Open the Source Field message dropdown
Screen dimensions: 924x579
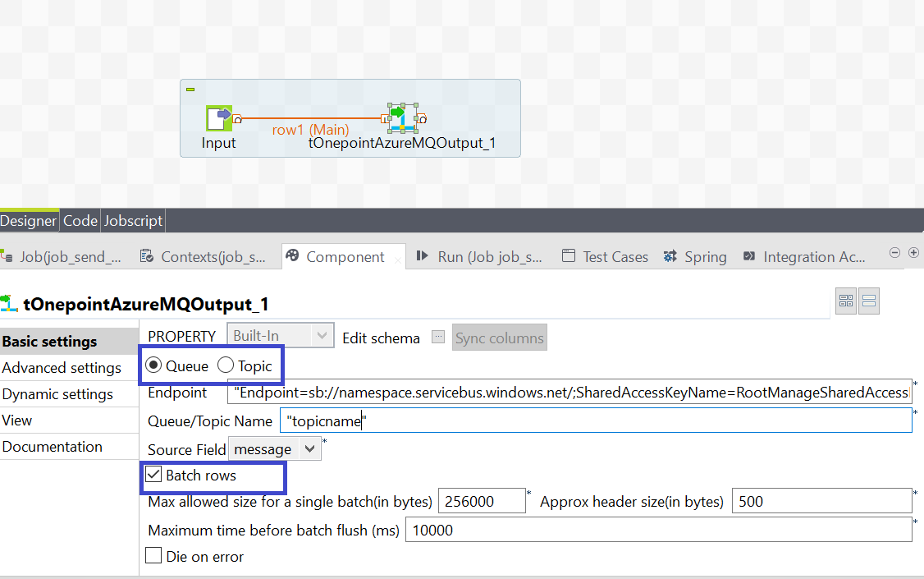275,449
